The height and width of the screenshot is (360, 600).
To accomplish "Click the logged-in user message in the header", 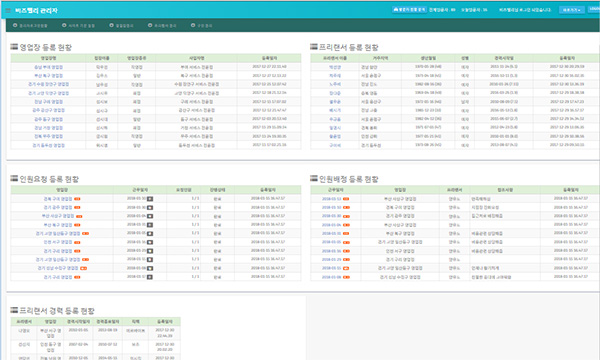I will 525,10.
